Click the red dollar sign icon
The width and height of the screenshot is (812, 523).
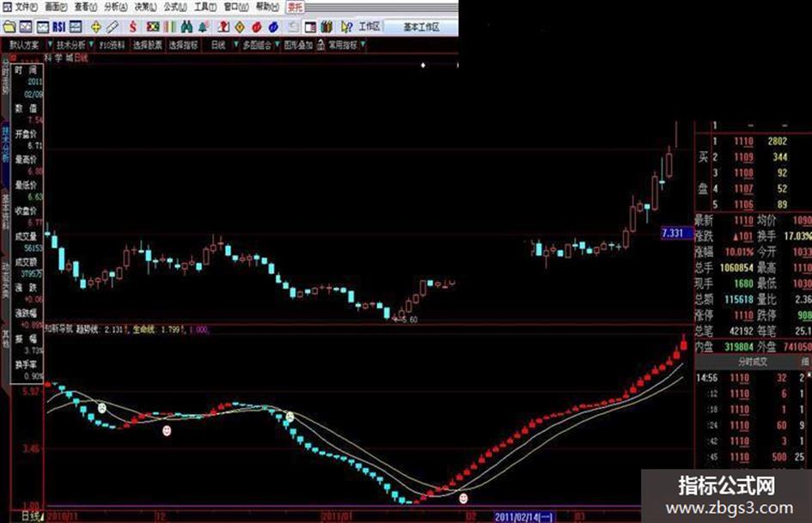tap(133, 27)
